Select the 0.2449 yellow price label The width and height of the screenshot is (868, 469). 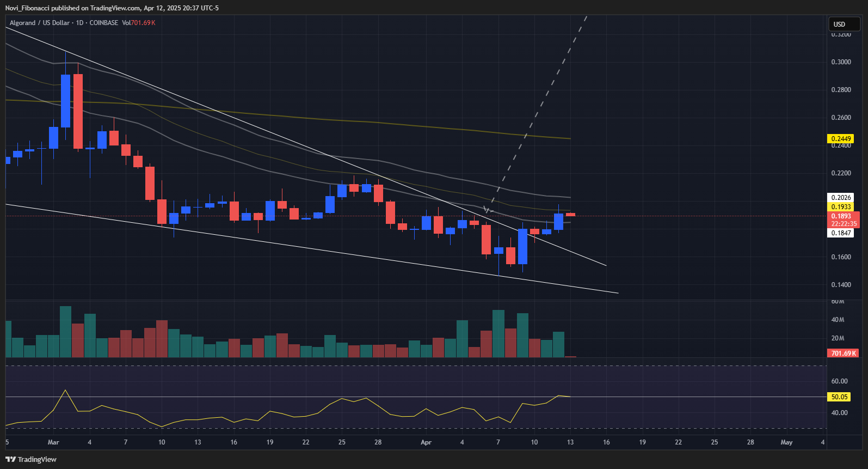click(x=841, y=139)
